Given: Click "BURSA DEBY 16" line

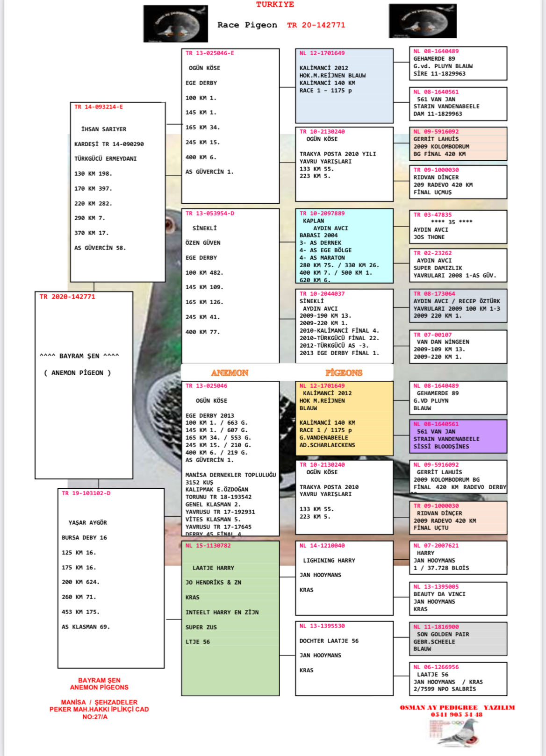Looking at the screenshot, I should click(85, 537).
